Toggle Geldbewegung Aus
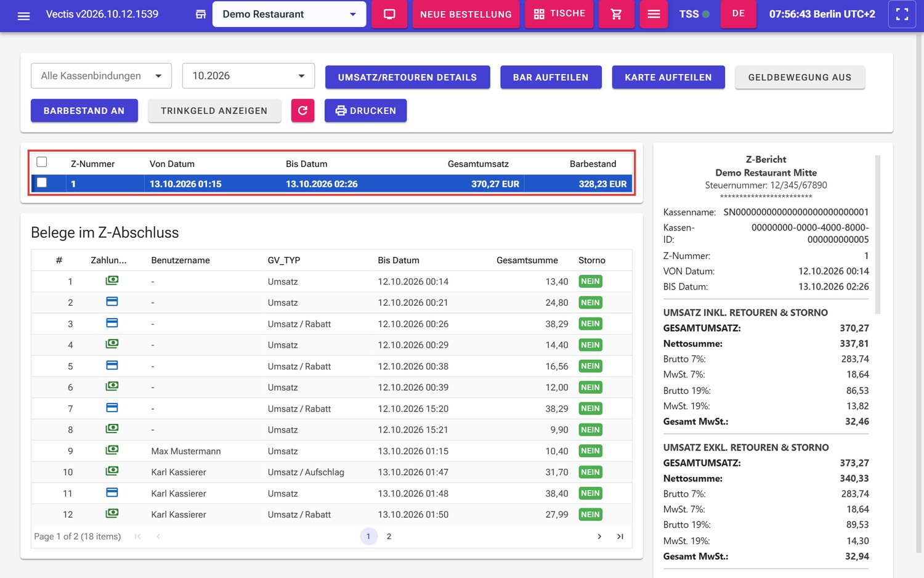The width and height of the screenshot is (924, 578). pos(800,77)
